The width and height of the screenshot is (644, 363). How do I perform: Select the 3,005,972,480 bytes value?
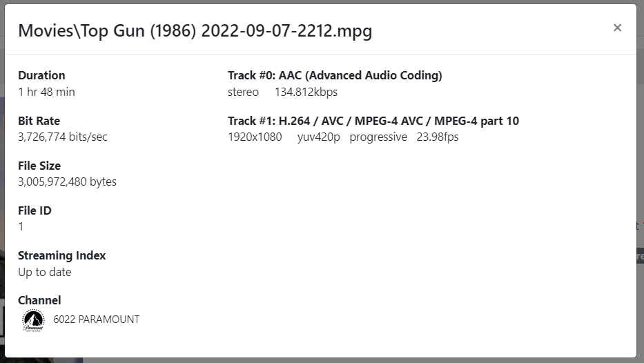(x=67, y=182)
